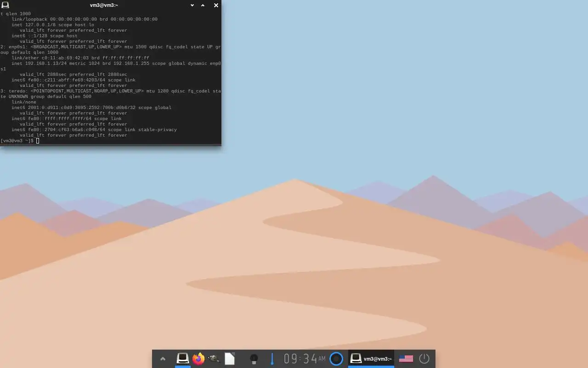Click the blue circle panel icon
588x368 pixels.
coord(336,359)
